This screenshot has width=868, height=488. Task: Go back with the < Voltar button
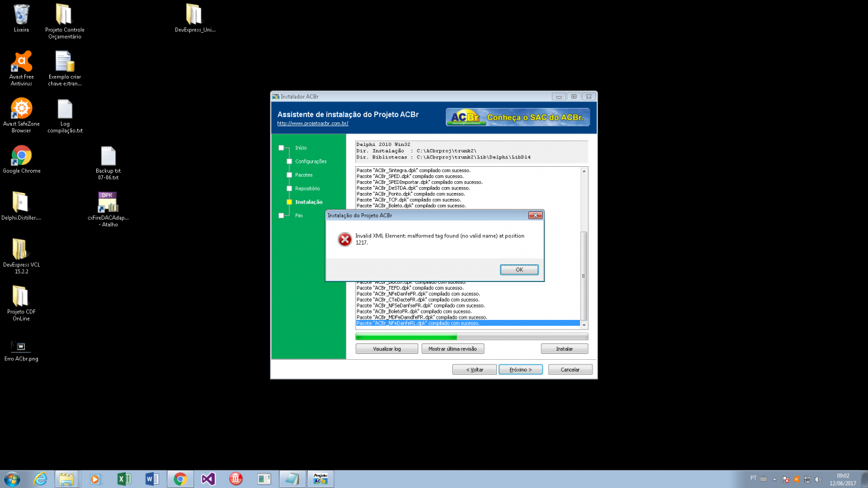(x=475, y=370)
